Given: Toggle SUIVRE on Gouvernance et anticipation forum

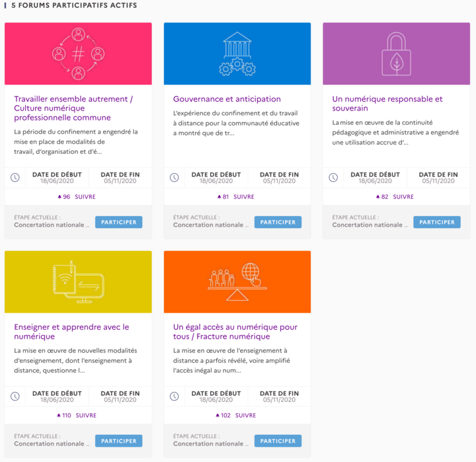Looking at the screenshot, I should point(244,197).
